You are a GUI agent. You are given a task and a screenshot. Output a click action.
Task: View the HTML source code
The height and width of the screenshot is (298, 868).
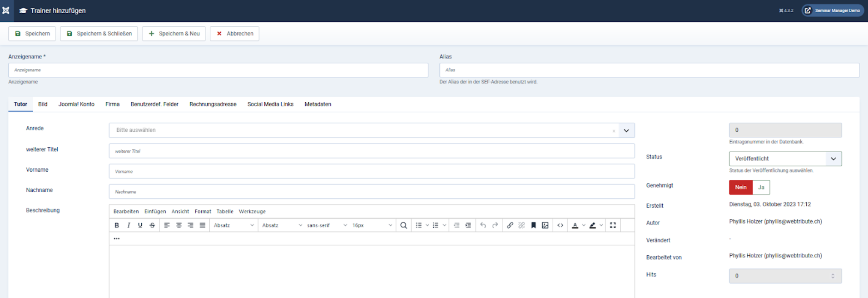560,225
